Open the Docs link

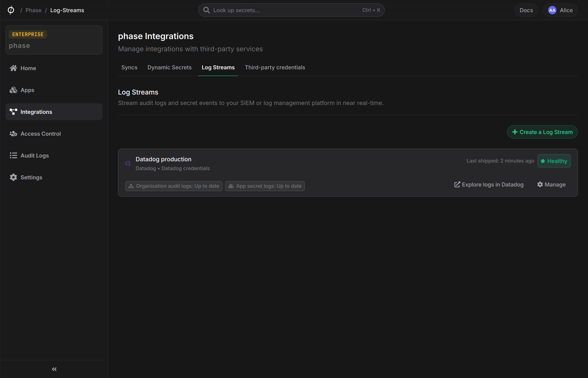pos(526,10)
